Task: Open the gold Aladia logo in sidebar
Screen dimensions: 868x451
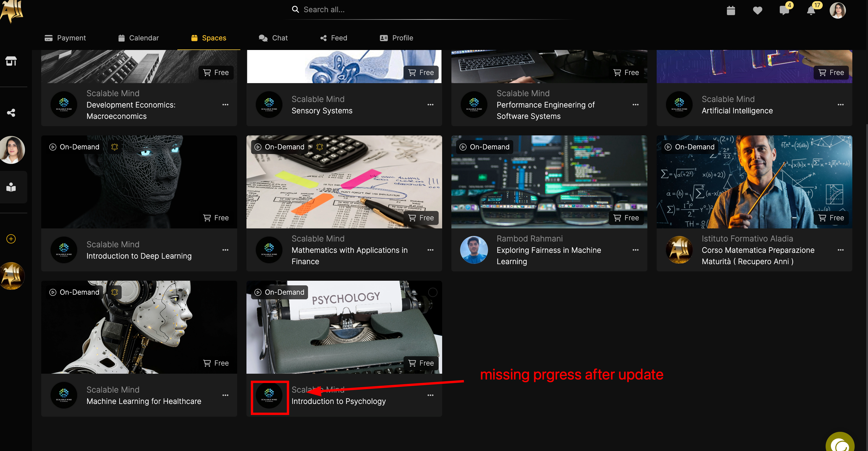Action: (x=12, y=276)
